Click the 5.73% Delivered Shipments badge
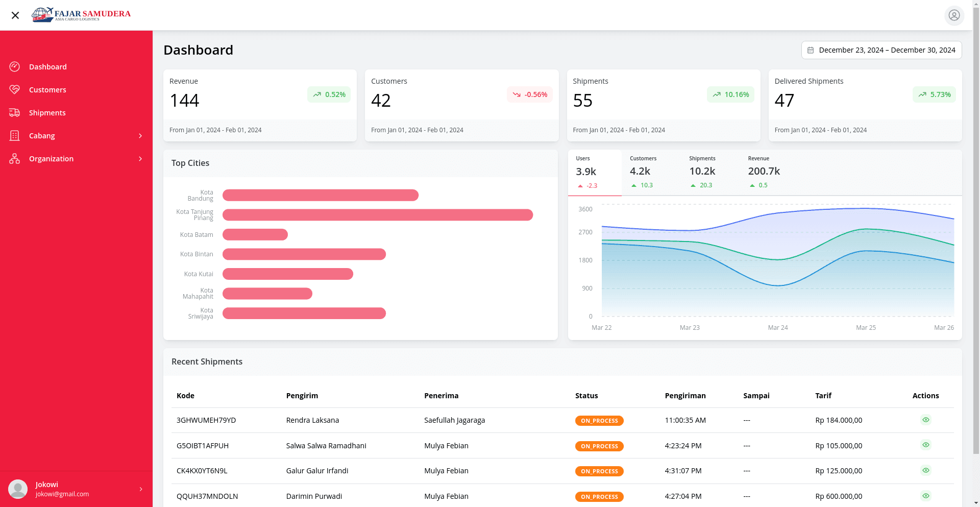The image size is (980, 507). (x=934, y=94)
